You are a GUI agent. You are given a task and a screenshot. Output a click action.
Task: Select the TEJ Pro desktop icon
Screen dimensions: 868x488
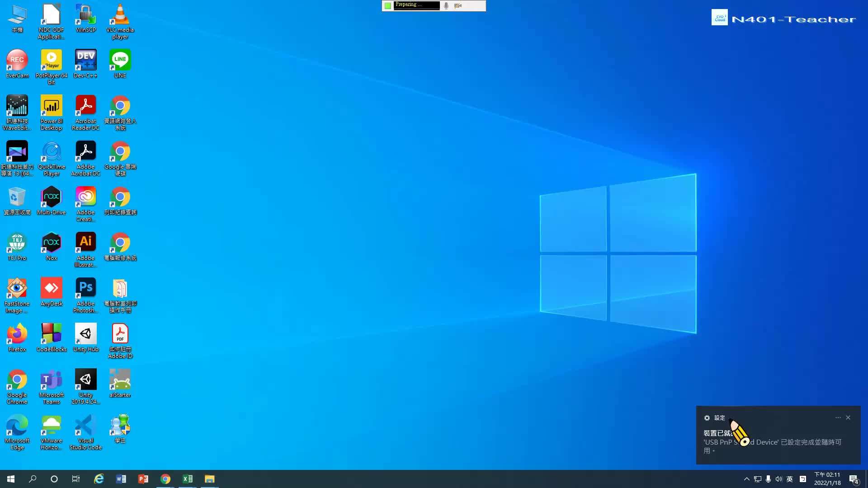pos(17,246)
